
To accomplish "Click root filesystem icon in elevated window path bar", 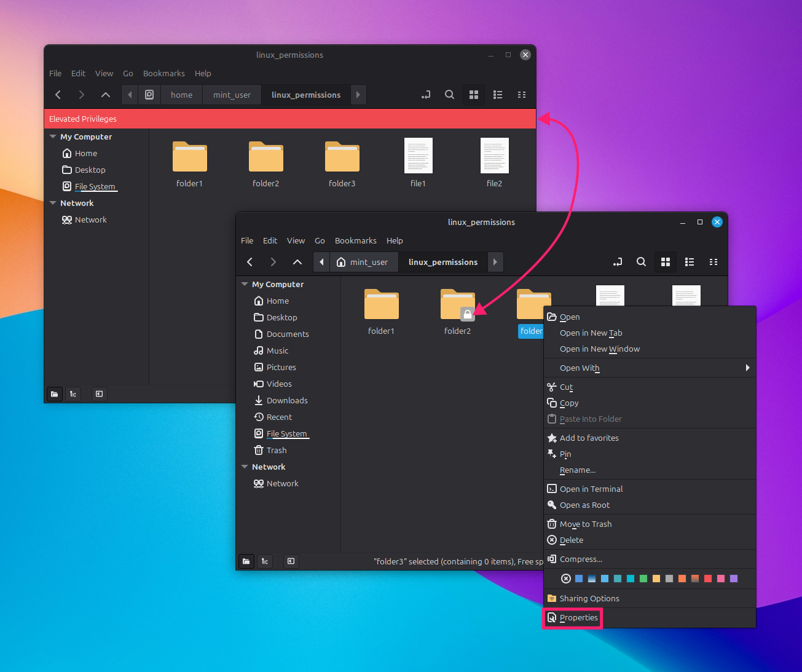I will click(x=149, y=95).
